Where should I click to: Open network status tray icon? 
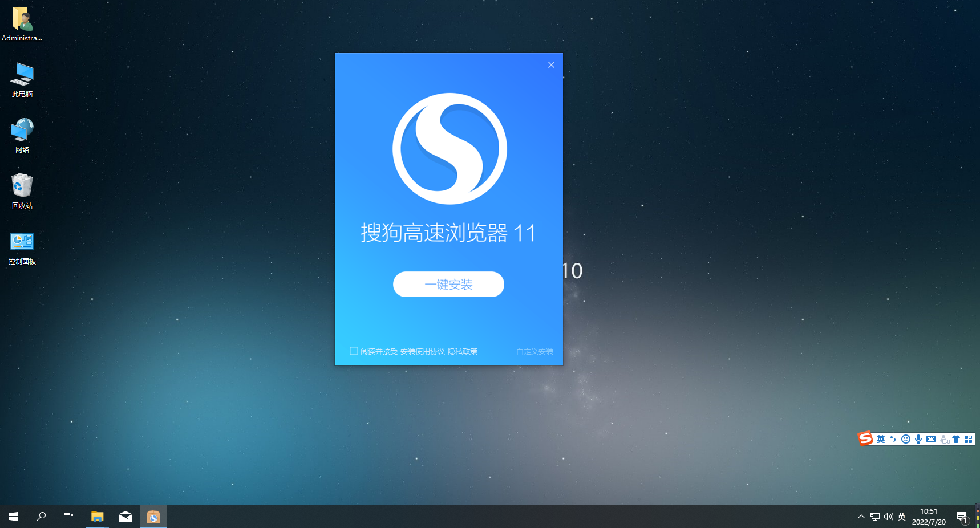point(875,517)
